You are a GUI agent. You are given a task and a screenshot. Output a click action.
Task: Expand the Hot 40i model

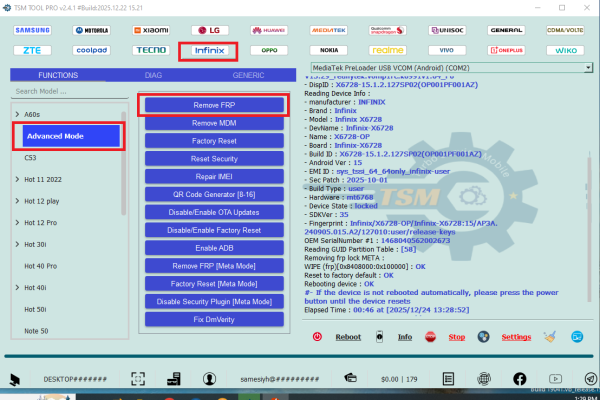pyautogui.click(x=17, y=287)
